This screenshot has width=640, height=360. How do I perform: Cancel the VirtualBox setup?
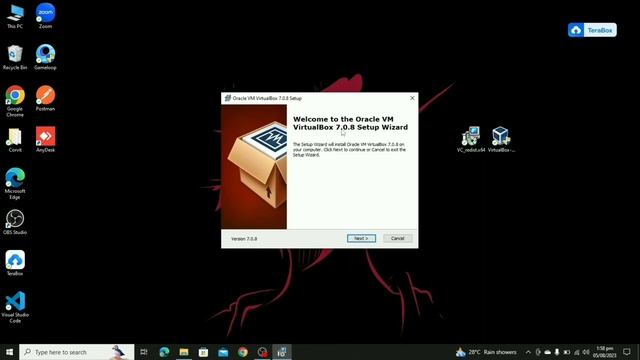(398, 238)
